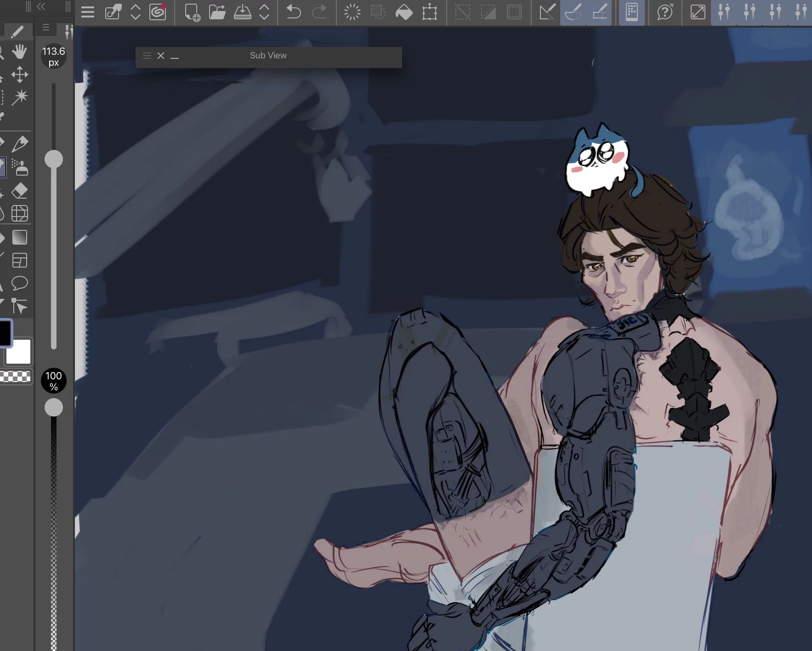Select the Liquify mesh tool
Viewport: 812px width, 651px height.
click(19, 213)
